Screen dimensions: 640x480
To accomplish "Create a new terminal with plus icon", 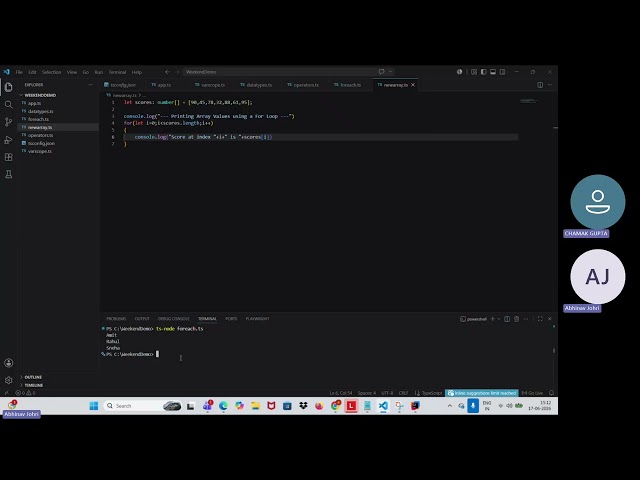I will coord(493,319).
